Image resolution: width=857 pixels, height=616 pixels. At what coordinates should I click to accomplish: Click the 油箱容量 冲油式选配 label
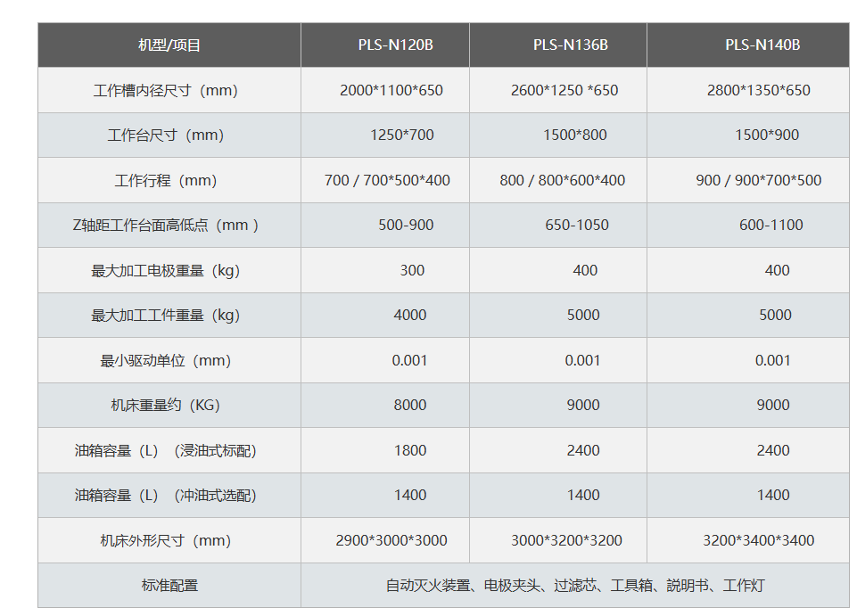pyautogui.click(x=166, y=496)
